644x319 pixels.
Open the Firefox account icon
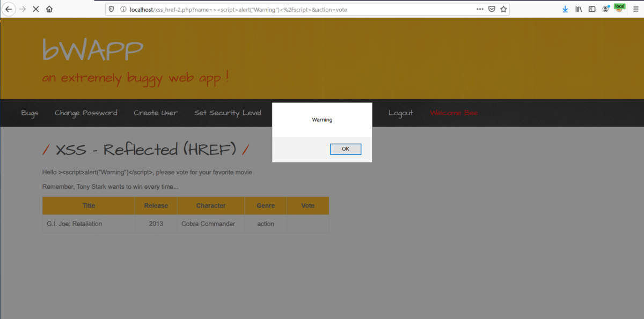click(x=605, y=9)
